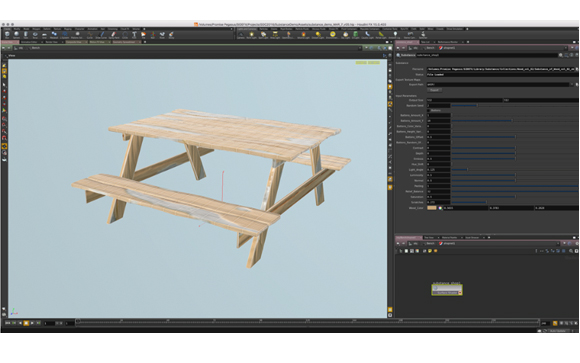
Task: Open the file chooser beside Filename
Action: tap(577, 69)
